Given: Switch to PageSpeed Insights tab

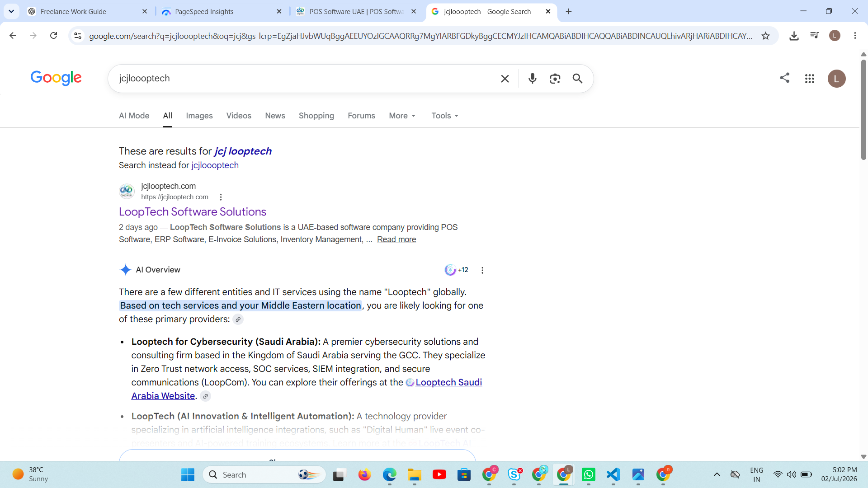Looking at the screenshot, I should tap(222, 12).
